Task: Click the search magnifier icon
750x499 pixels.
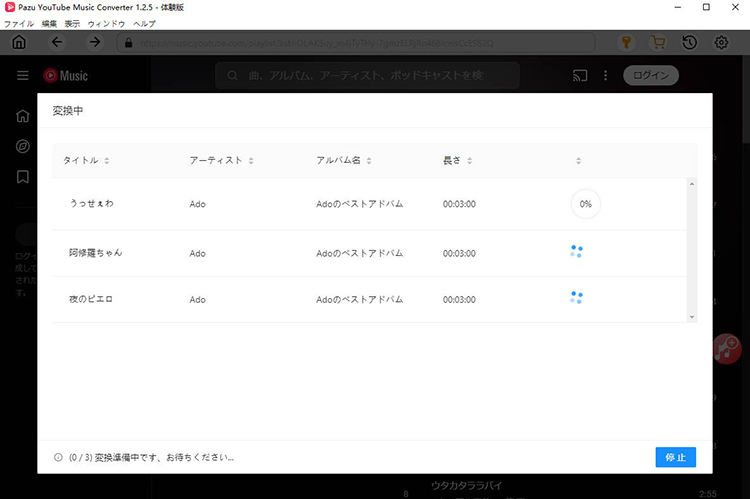Action: 232,76
